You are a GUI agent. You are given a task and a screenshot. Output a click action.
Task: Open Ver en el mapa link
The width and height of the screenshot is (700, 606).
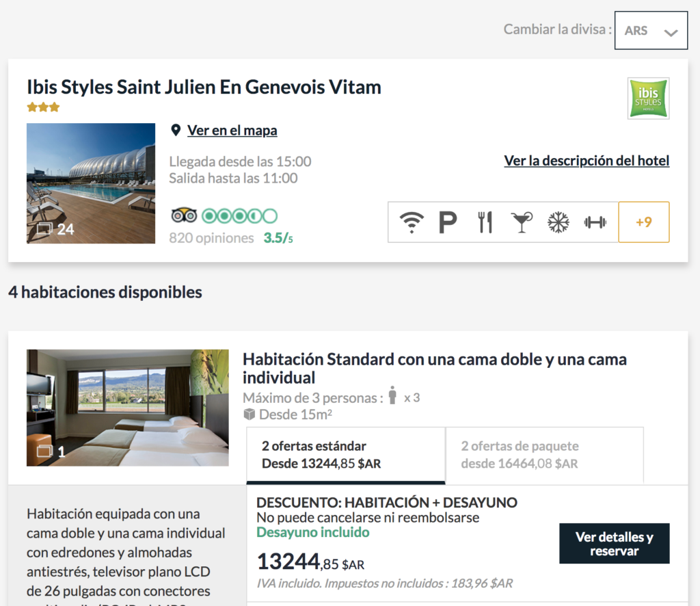232,131
